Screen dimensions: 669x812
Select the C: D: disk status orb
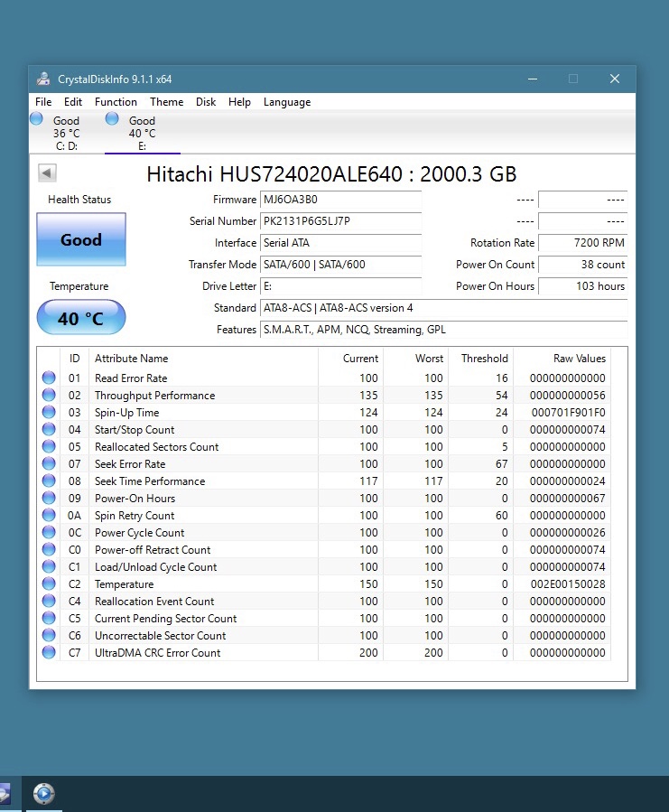point(36,119)
